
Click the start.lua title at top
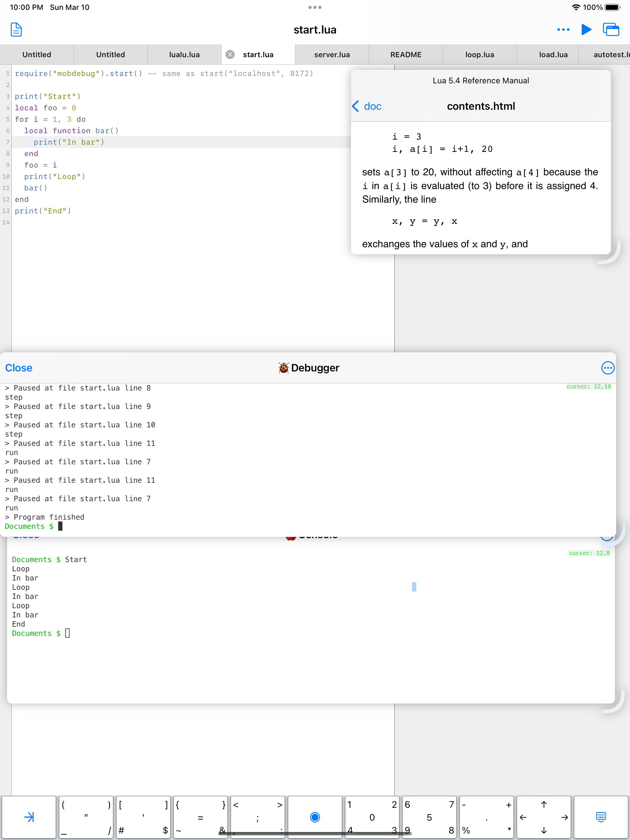pos(315,30)
